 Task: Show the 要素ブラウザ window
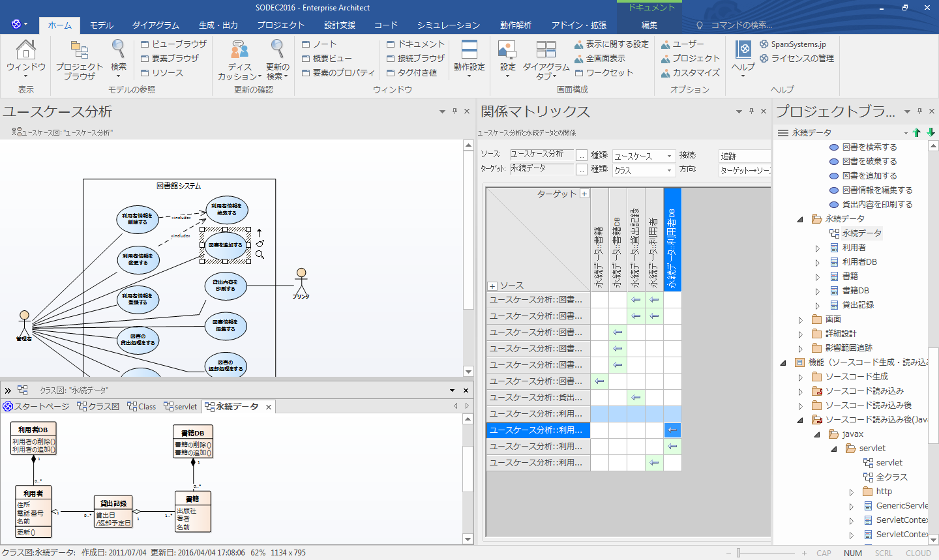[x=170, y=58]
